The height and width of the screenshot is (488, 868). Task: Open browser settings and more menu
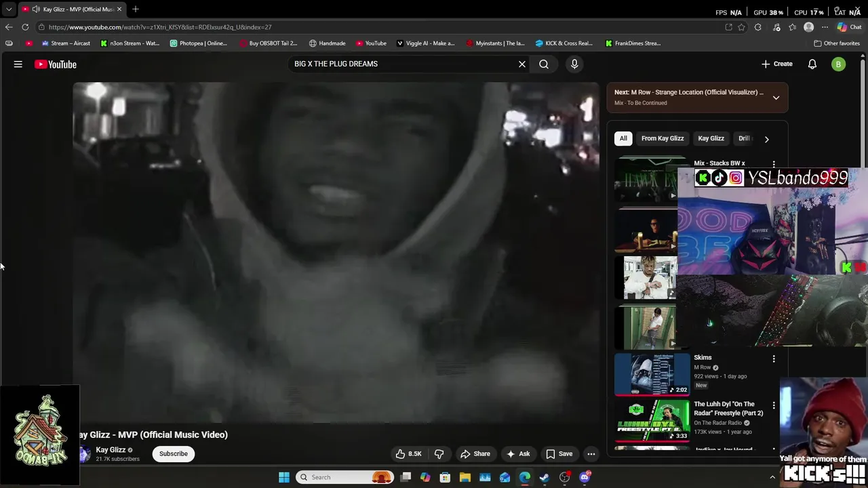(x=825, y=27)
